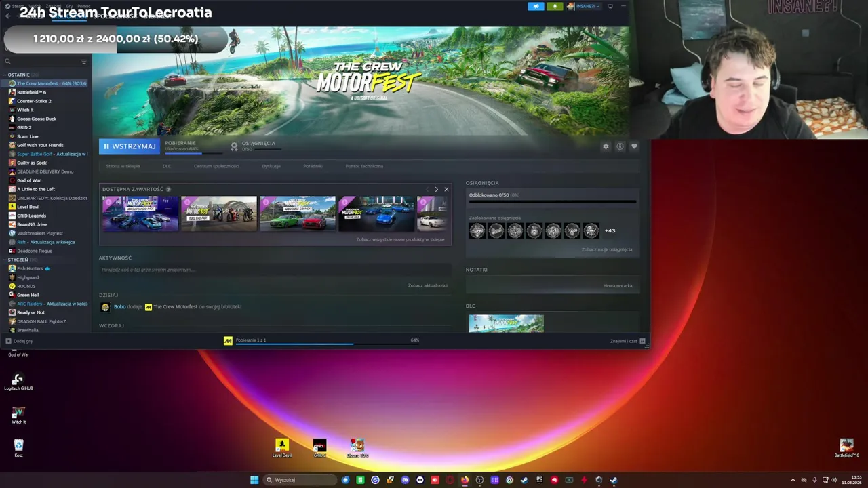Open Strona w sklepie tab
The height and width of the screenshot is (488, 868).
pyautogui.click(x=123, y=166)
